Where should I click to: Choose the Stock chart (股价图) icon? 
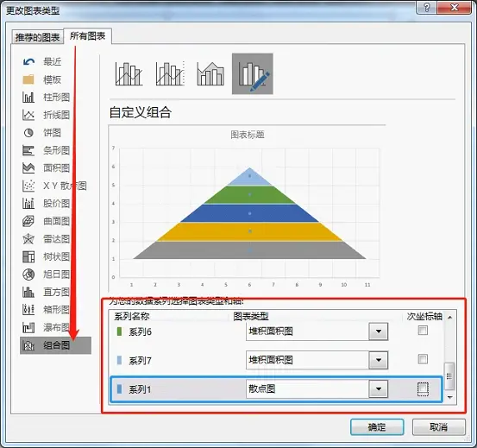click(28, 204)
